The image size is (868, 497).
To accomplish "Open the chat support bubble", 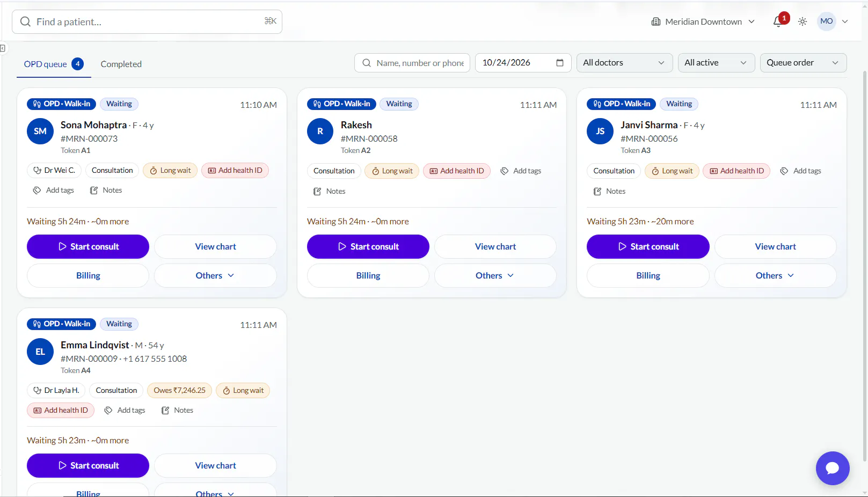I will 833,468.
